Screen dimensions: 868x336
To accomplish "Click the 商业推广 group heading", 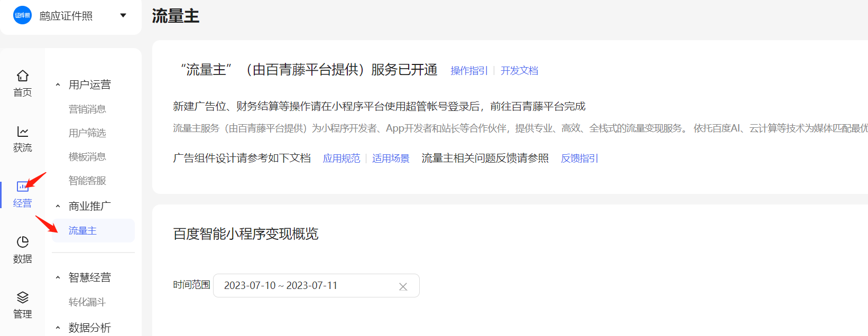I will pos(90,206).
